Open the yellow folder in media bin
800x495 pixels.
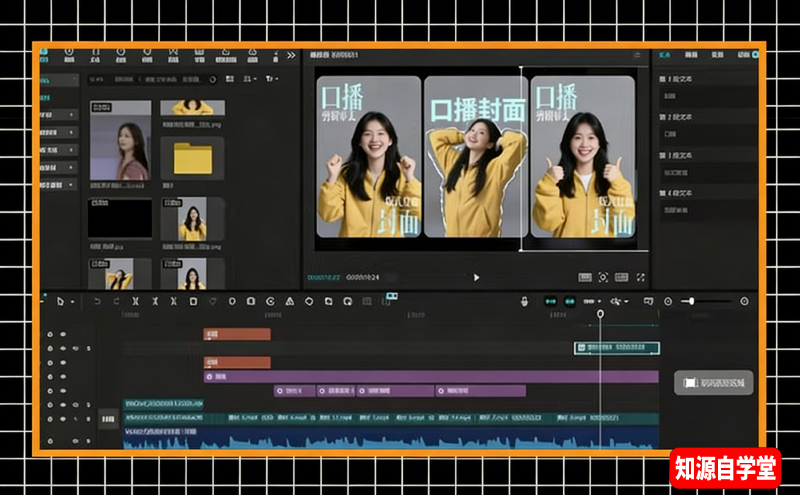192,159
